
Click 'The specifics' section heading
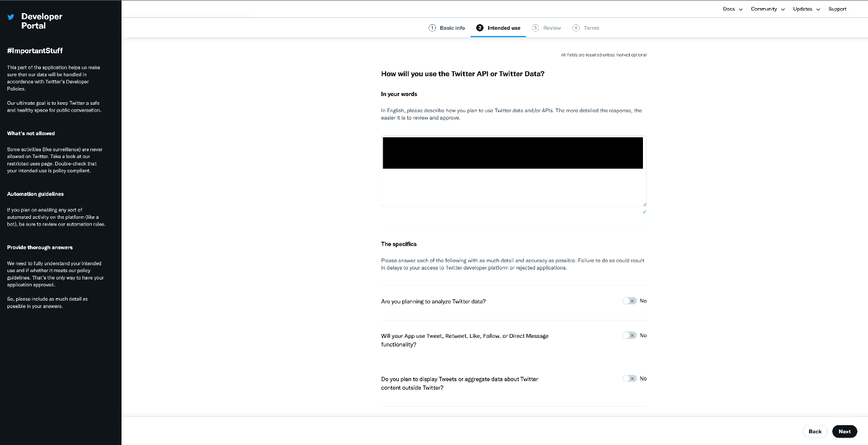point(399,244)
